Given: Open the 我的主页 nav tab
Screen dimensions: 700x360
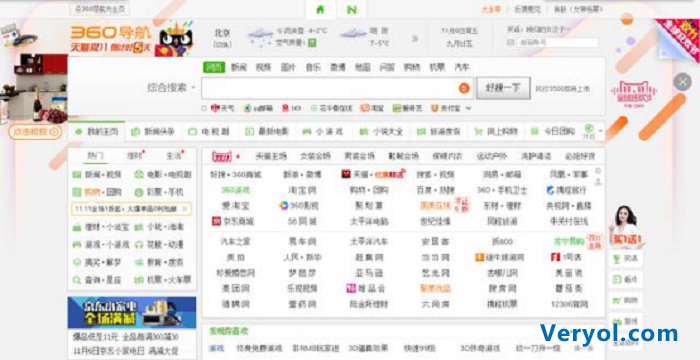Looking at the screenshot, I should pyautogui.click(x=96, y=131).
